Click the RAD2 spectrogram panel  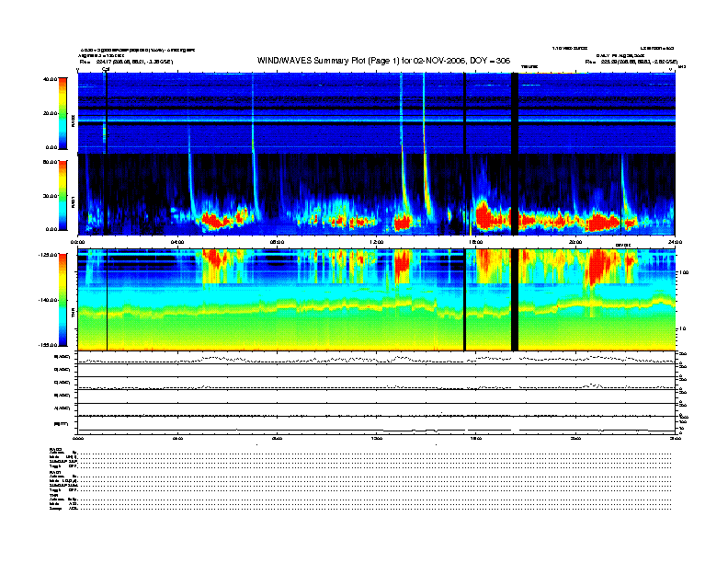click(376, 113)
